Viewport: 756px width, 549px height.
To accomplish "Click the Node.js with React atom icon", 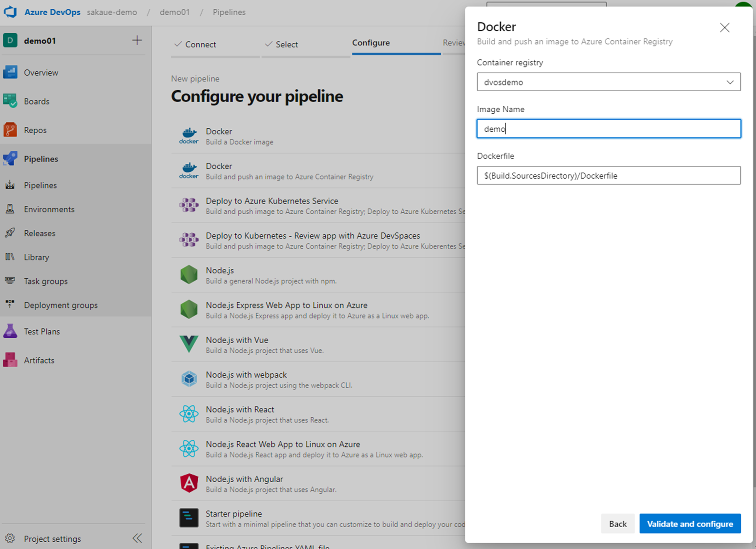I will [x=189, y=414].
